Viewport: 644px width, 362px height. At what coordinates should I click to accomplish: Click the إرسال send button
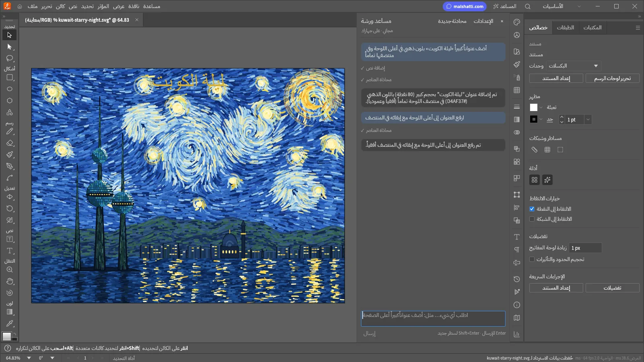pyautogui.click(x=369, y=333)
